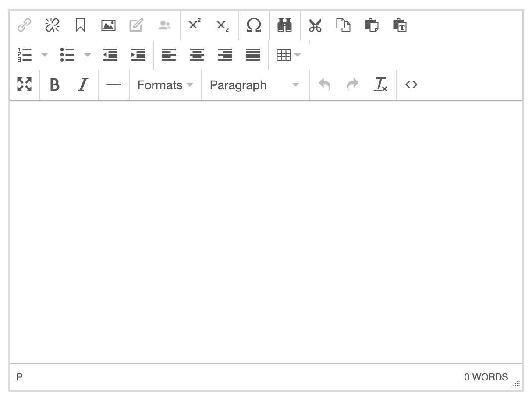Viewport: 532px width, 401px height.
Task: Insert an anchor with the bookmark icon
Action: point(80,25)
